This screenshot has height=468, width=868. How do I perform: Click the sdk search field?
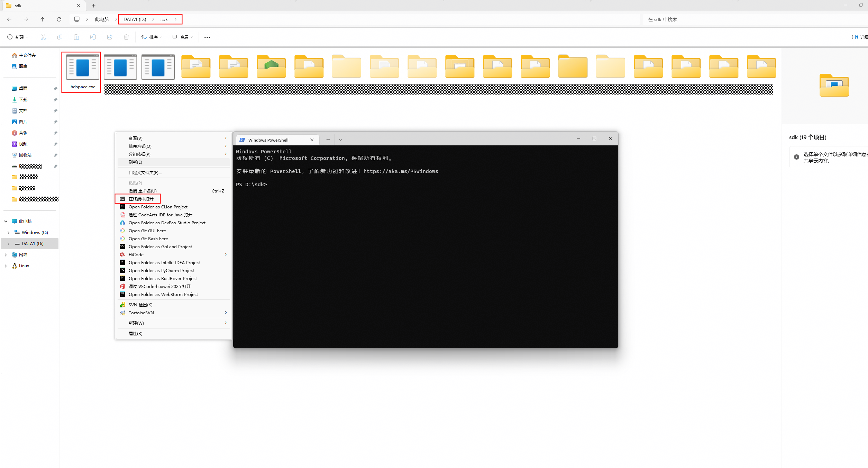[x=754, y=19]
